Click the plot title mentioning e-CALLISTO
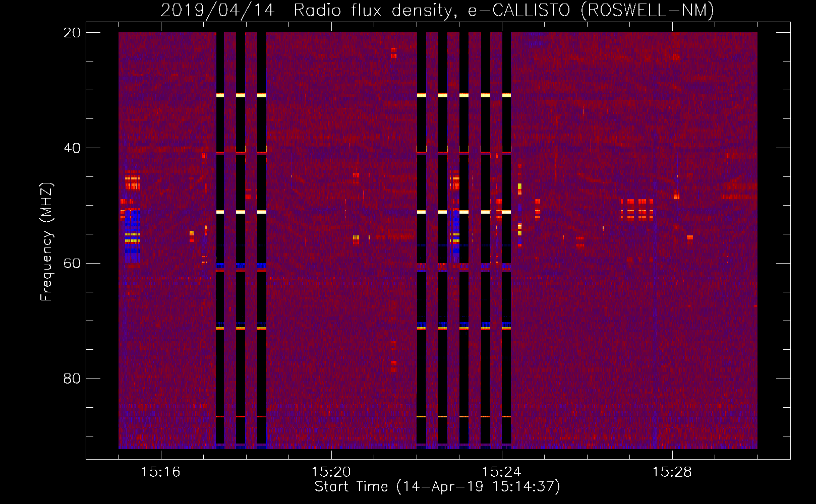Viewport: 816px width, 504px height. pyautogui.click(x=437, y=11)
